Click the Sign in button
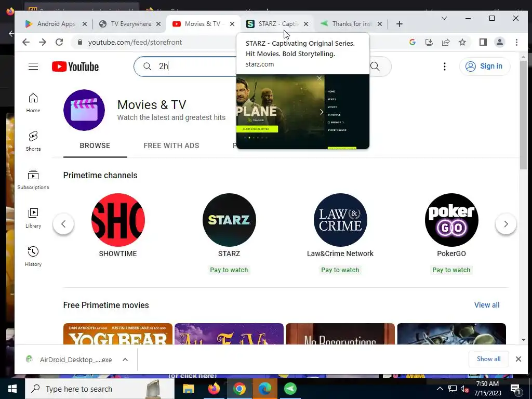This screenshot has width=532, height=399. (x=484, y=66)
